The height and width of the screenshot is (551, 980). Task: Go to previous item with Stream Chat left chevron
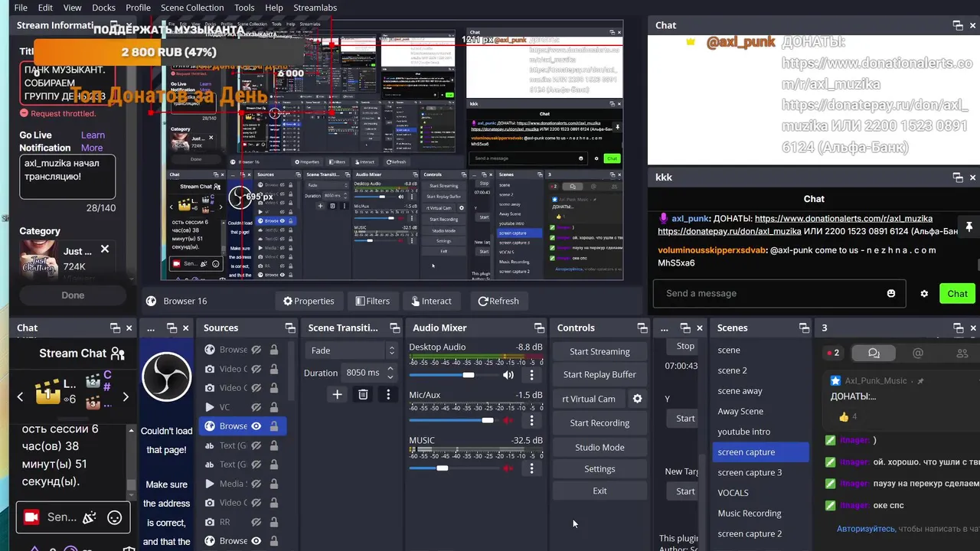20,396
